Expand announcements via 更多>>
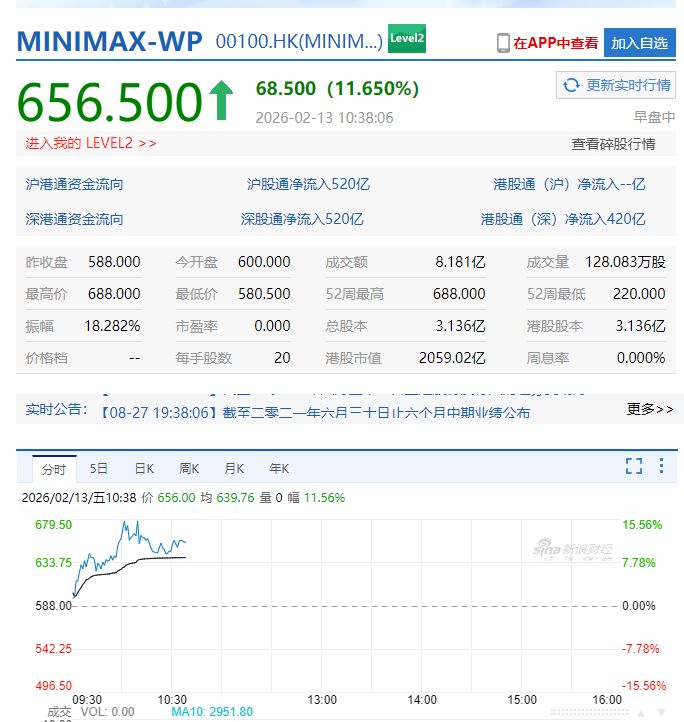This screenshot has height=722, width=684. pos(650,409)
